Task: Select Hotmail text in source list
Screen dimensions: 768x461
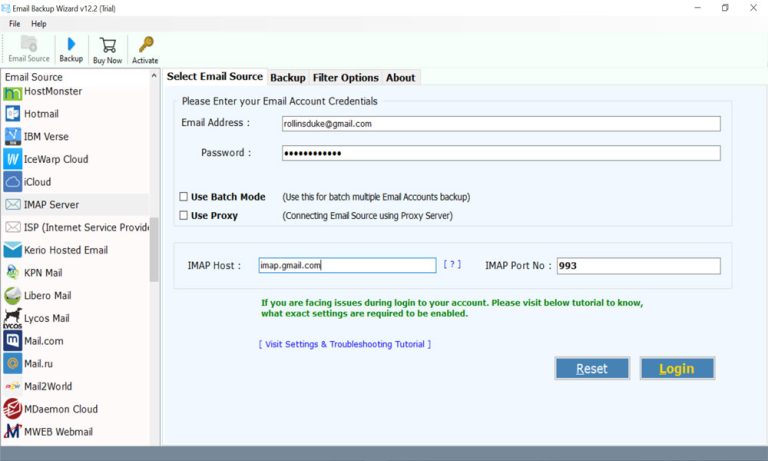Action: 41,114
